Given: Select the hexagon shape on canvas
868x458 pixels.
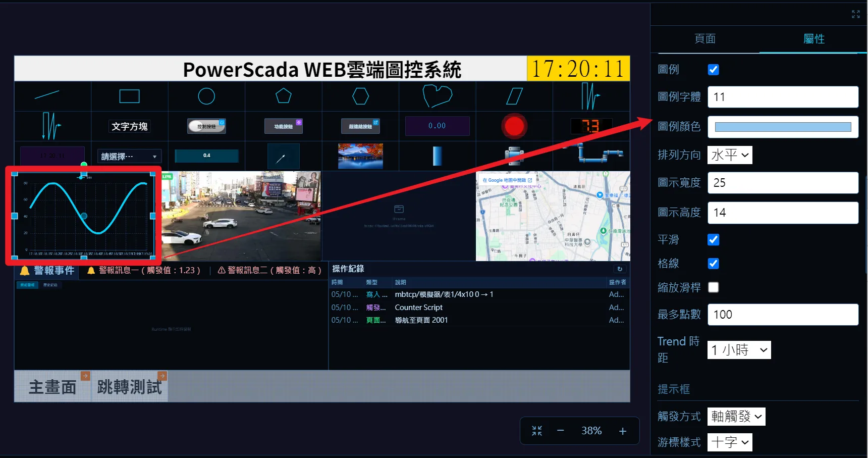Looking at the screenshot, I should 360,96.
